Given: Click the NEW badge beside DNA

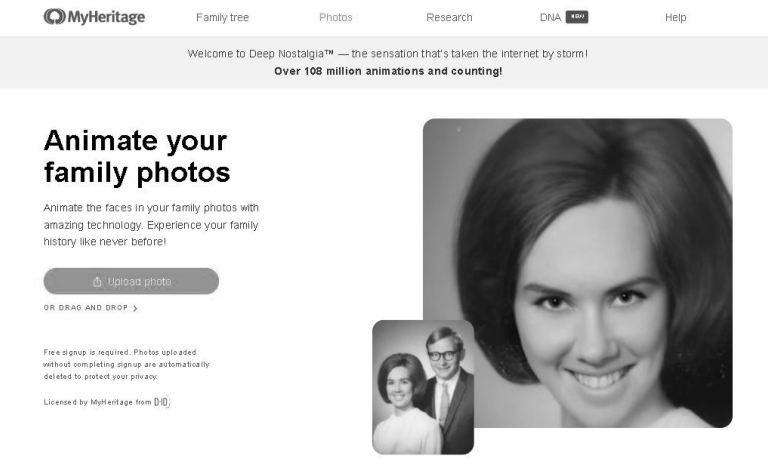Looking at the screenshot, I should tap(577, 17).
